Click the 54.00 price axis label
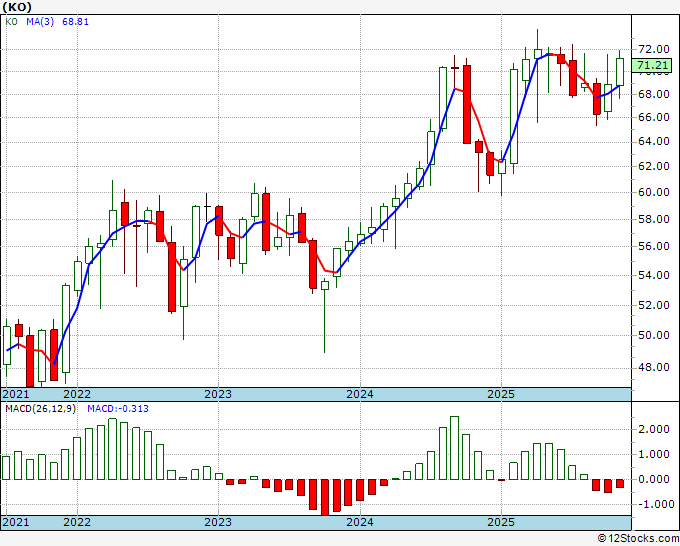Screen dimensions: 680x546 point(654,275)
